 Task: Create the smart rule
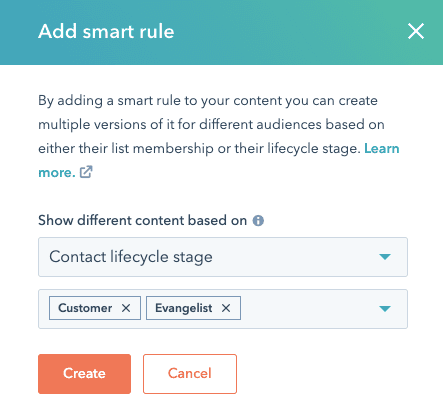pos(84,374)
